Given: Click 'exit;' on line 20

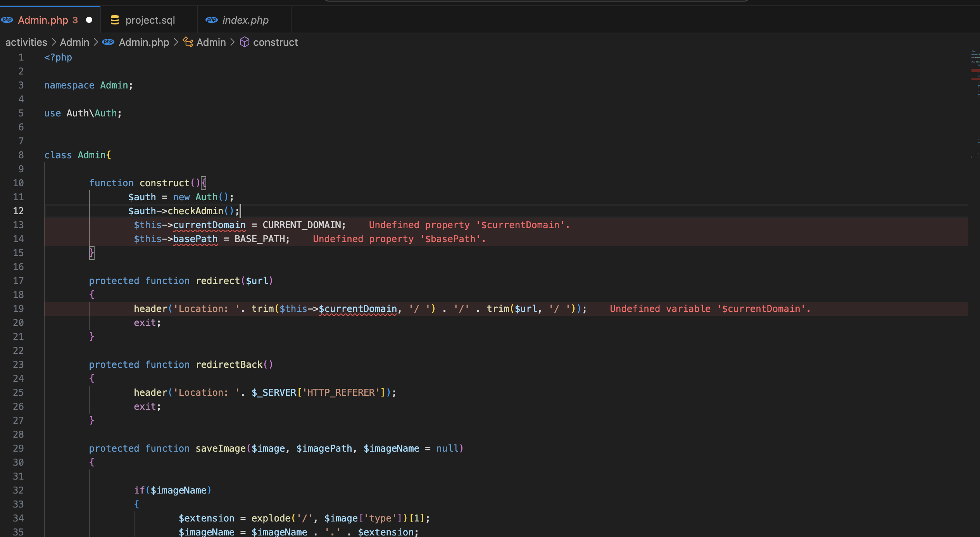Looking at the screenshot, I should click(x=147, y=323).
